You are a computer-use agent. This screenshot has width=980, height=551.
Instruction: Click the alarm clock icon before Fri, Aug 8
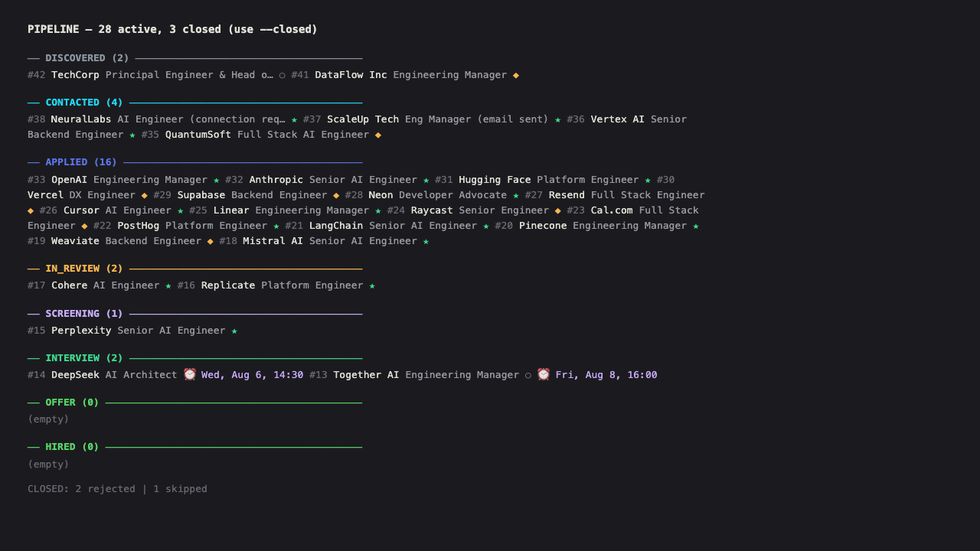coord(544,374)
